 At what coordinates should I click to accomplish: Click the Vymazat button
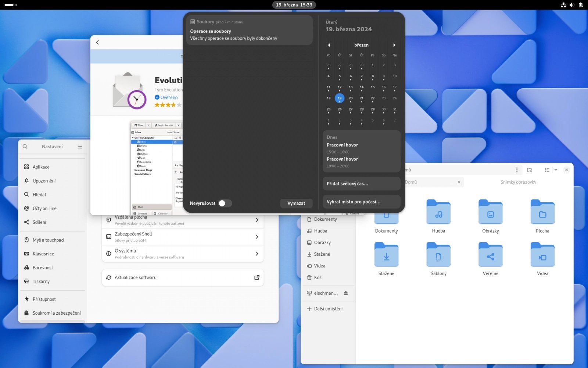click(x=296, y=203)
